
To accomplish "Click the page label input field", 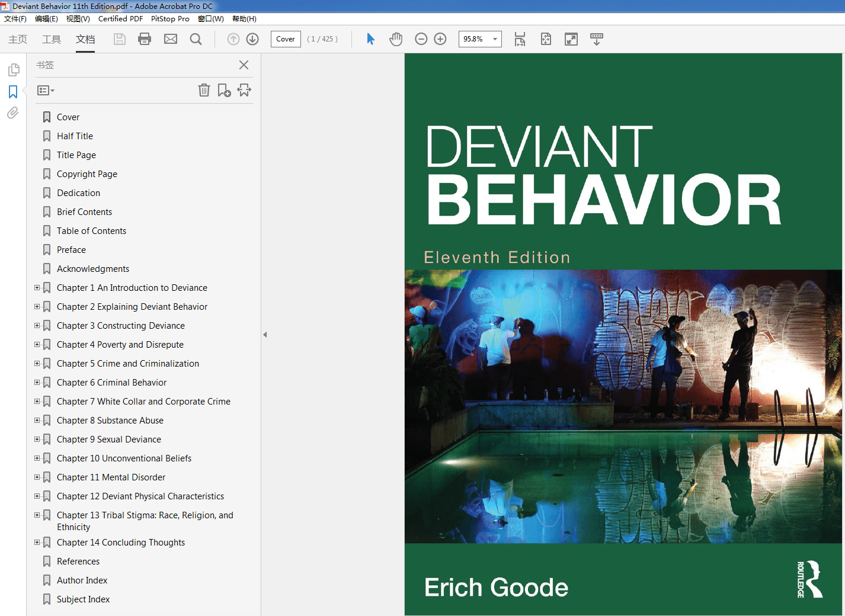I will coord(286,39).
